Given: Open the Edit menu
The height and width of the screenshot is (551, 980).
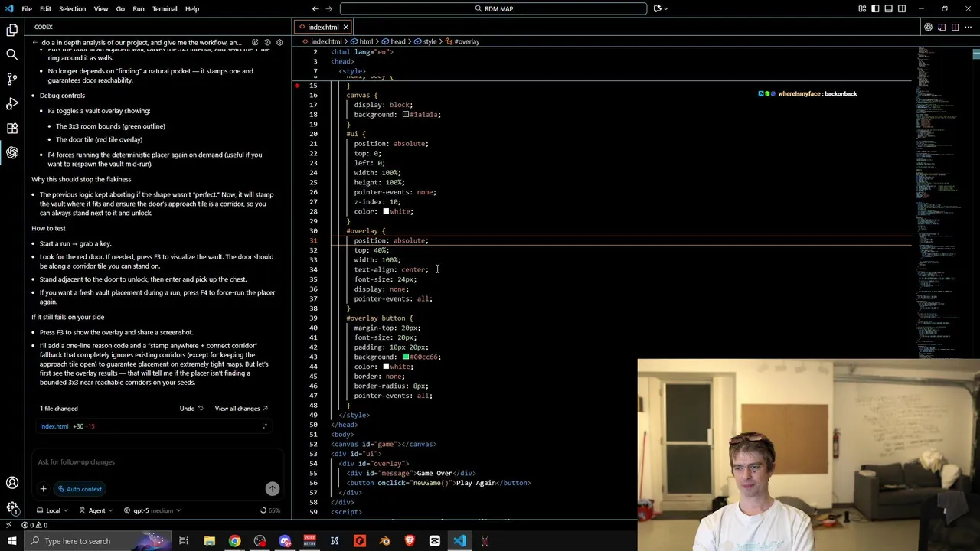Looking at the screenshot, I should (x=45, y=8).
